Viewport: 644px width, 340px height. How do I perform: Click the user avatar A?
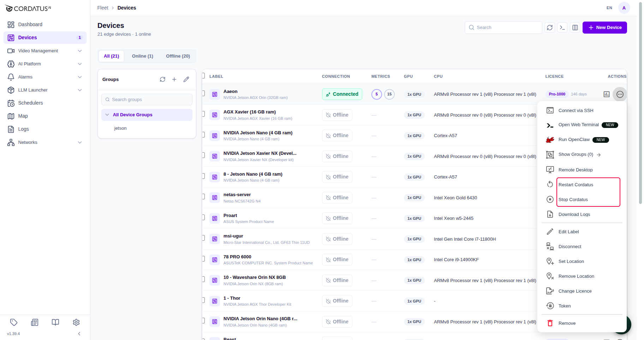pyautogui.click(x=624, y=8)
